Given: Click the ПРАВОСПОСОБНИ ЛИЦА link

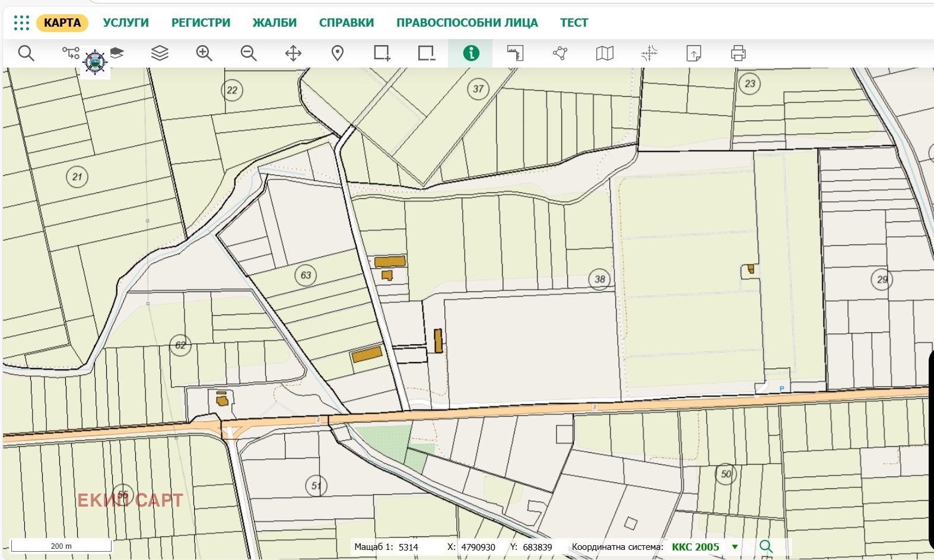Looking at the screenshot, I should pyautogui.click(x=467, y=23).
